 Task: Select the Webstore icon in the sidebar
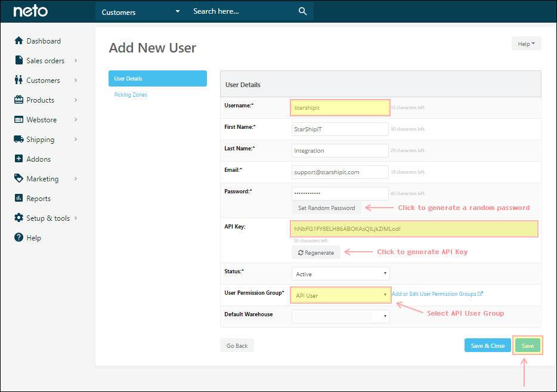20,119
